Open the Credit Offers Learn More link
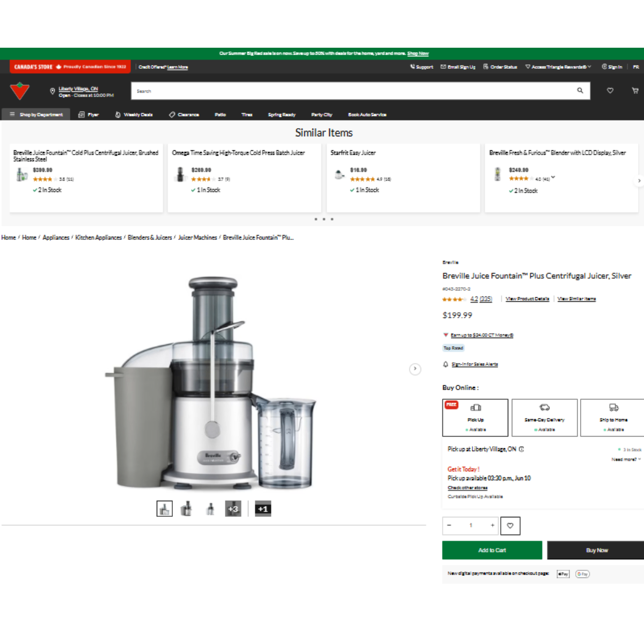 coord(178,67)
